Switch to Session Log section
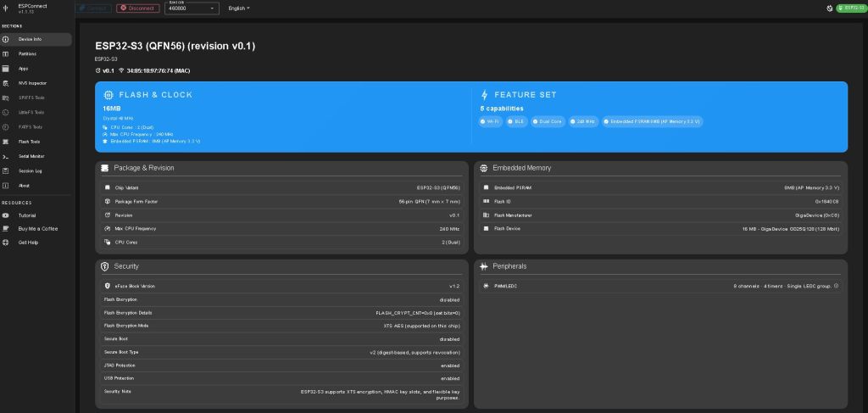The image size is (868, 413). click(x=36, y=171)
